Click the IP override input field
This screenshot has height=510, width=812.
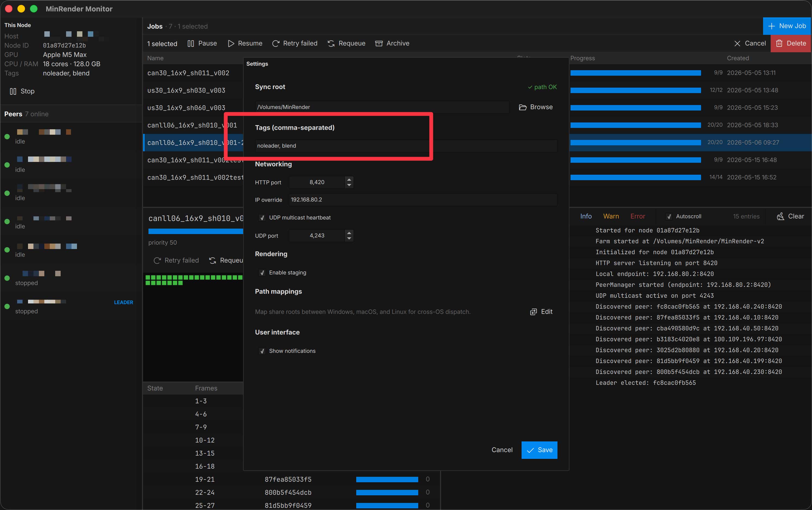point(423,200)
